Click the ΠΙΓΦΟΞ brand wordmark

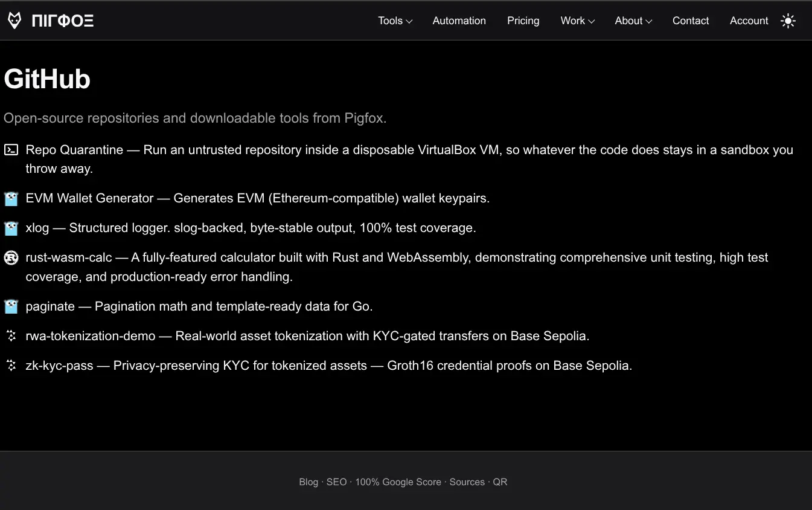pos(63,21)
